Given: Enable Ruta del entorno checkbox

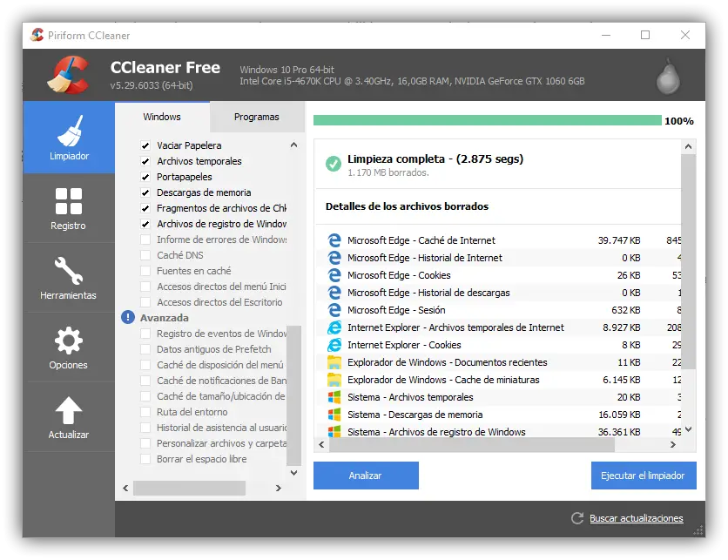Looking at the screenshot, I should [145, 412].
